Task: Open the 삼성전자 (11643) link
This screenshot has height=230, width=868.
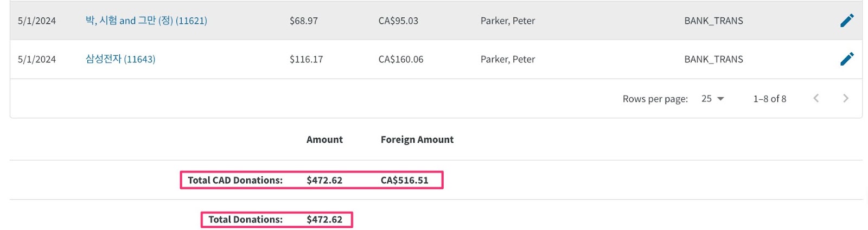Action: click(x=120, y=59)
